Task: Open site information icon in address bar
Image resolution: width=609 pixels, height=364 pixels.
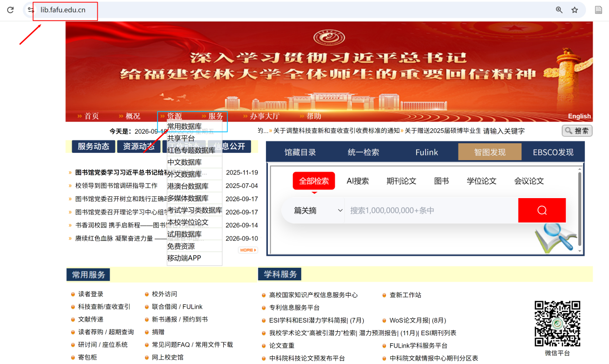Action: pyautogui.click(x=31, y=10)
